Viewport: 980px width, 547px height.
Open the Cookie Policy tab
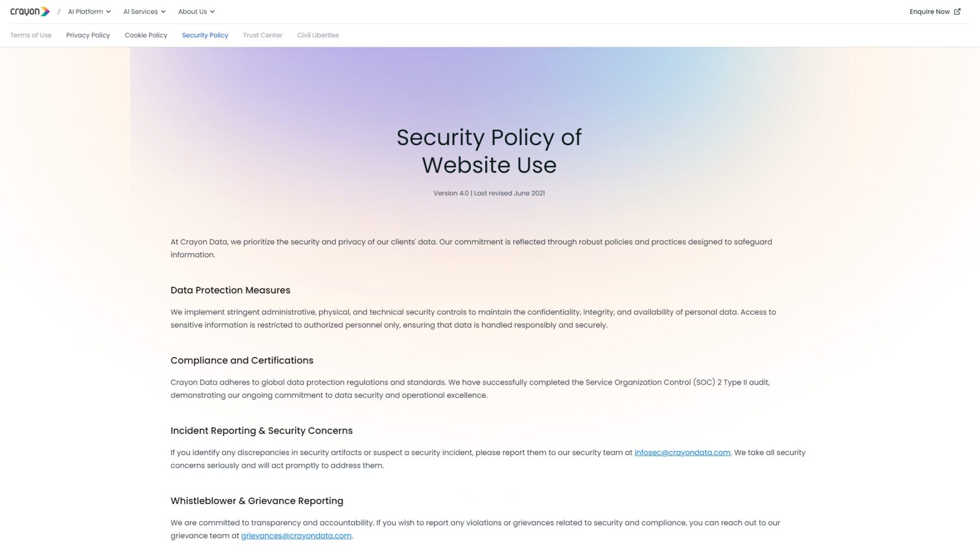pyautogui.click(x=146, y=35)
